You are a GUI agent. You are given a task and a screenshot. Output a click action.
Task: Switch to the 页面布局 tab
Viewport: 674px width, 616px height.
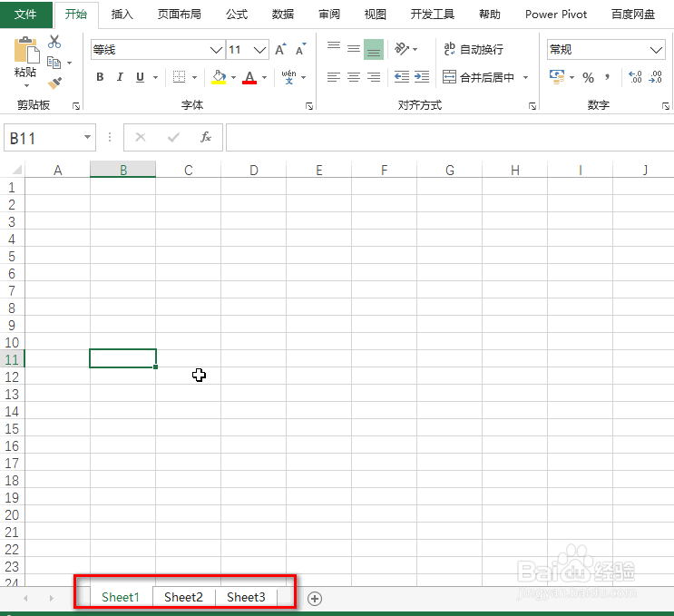180,15
